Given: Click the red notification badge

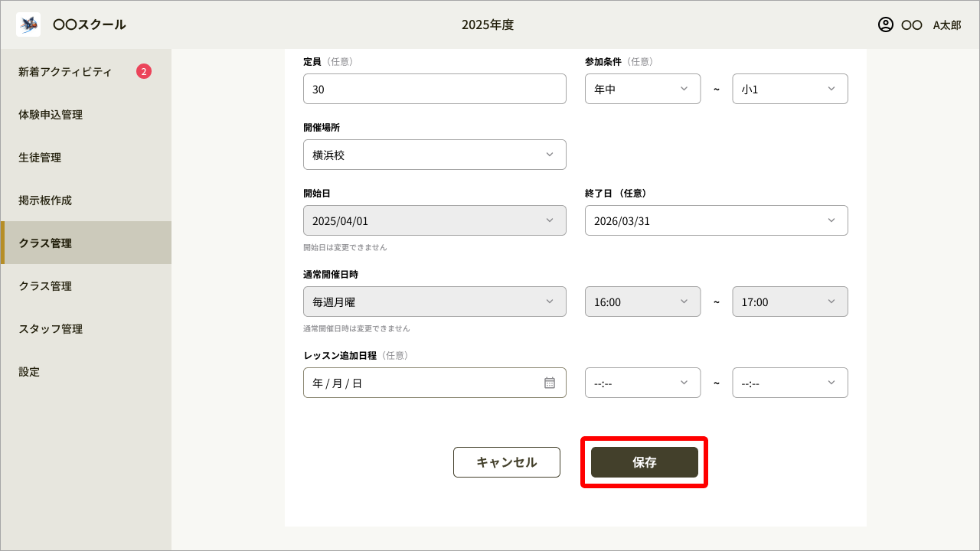Looking at the screenshot, I should pyautogui.click(x=144, y=72).
